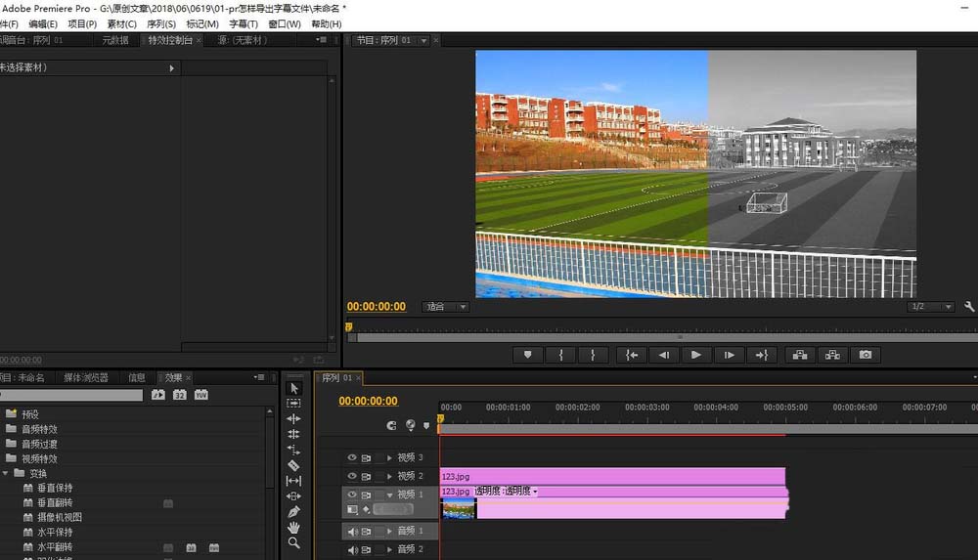The image size is (978, 560).
Task: Mute the 音频 2 track speaker
Action: [x=352, y=549]
